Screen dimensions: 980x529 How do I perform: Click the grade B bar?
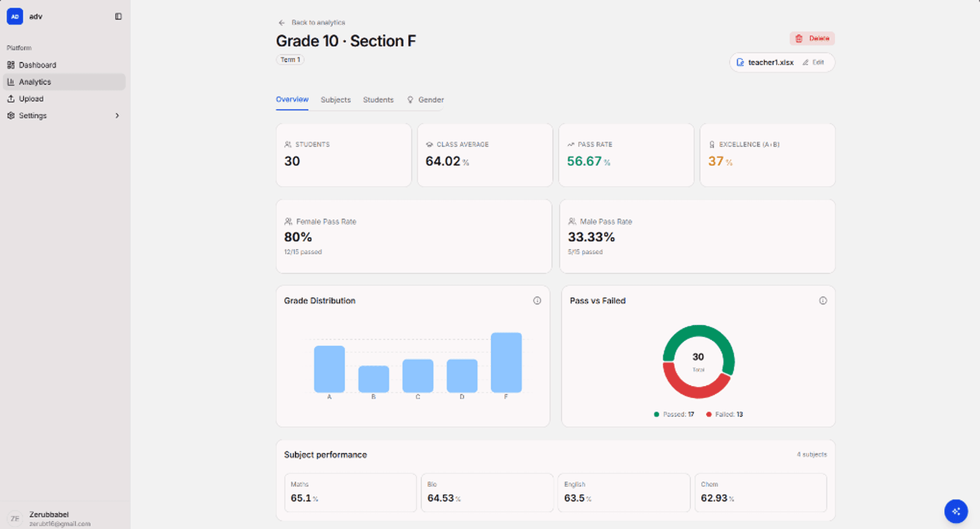pos(374,379)
